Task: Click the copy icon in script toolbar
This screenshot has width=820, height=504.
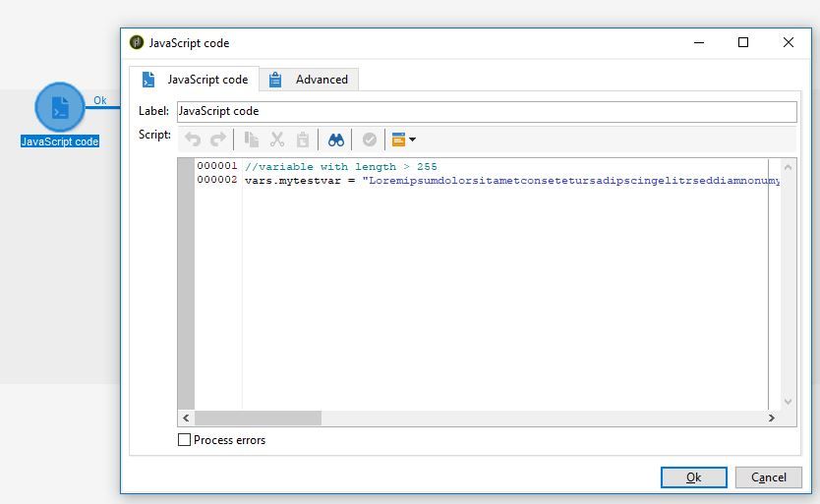Action: coord(252,140)
